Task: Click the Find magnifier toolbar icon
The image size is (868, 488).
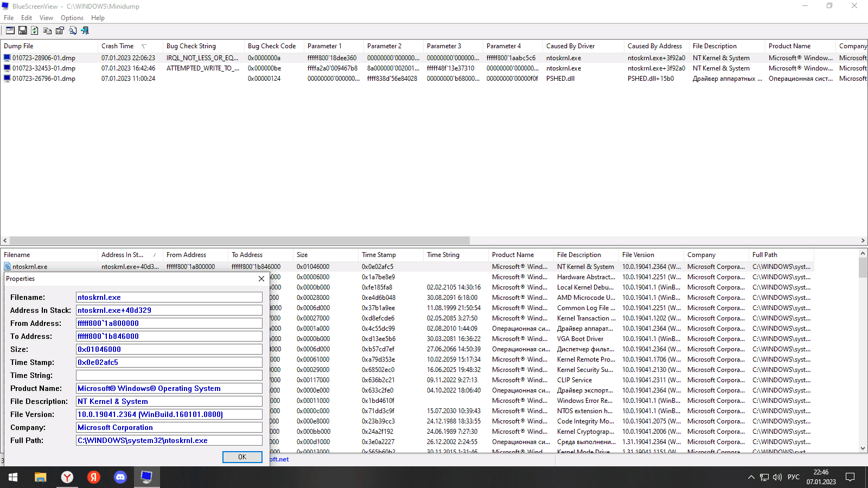Action: click(73, 31)
